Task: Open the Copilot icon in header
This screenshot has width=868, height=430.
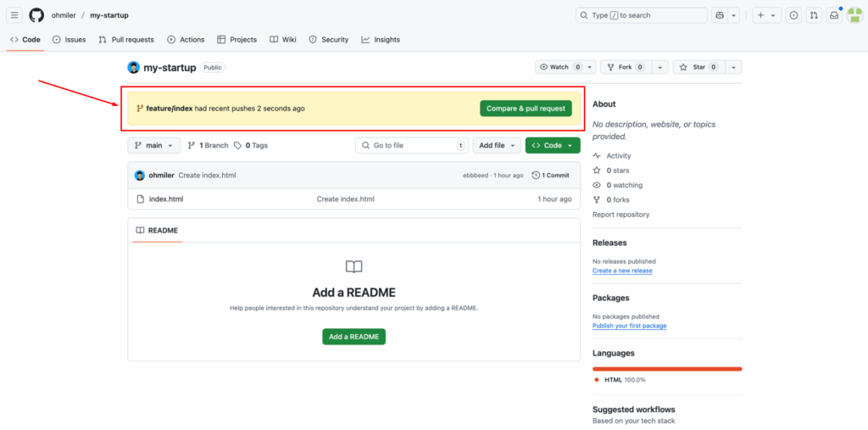Action: point(720,15)
